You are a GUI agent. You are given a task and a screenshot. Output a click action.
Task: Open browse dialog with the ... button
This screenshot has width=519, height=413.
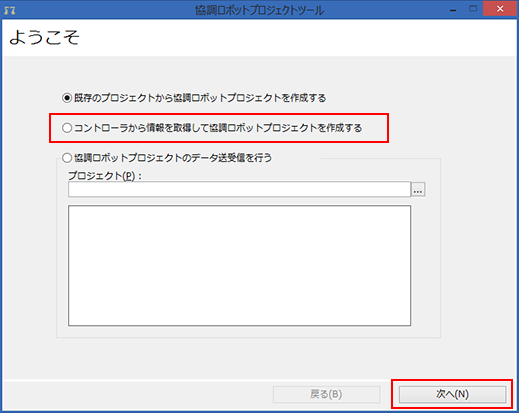pos(418,190)
